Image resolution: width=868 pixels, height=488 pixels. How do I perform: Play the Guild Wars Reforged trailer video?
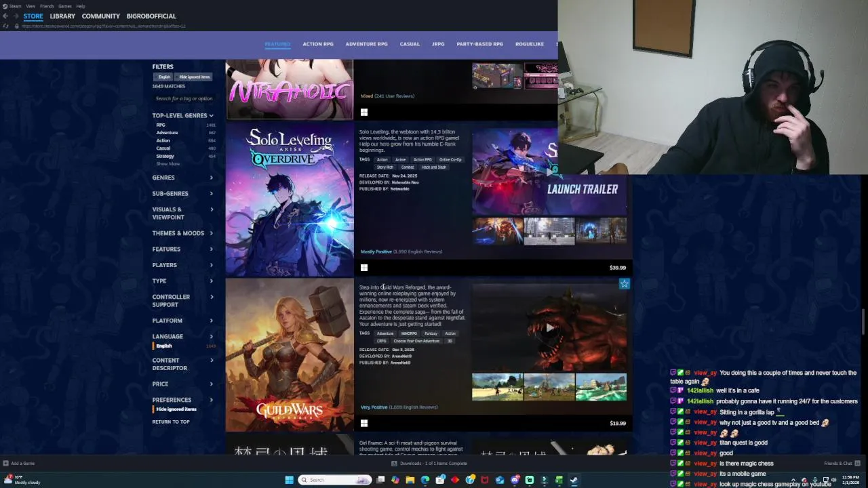[549, 327]
